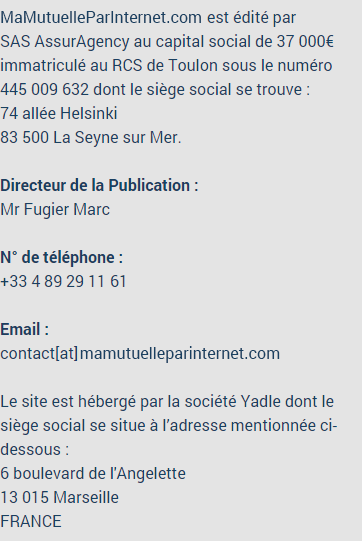Click the 13 015 Marseille postal line
362x541 pixels.
(x=59, y=497)
